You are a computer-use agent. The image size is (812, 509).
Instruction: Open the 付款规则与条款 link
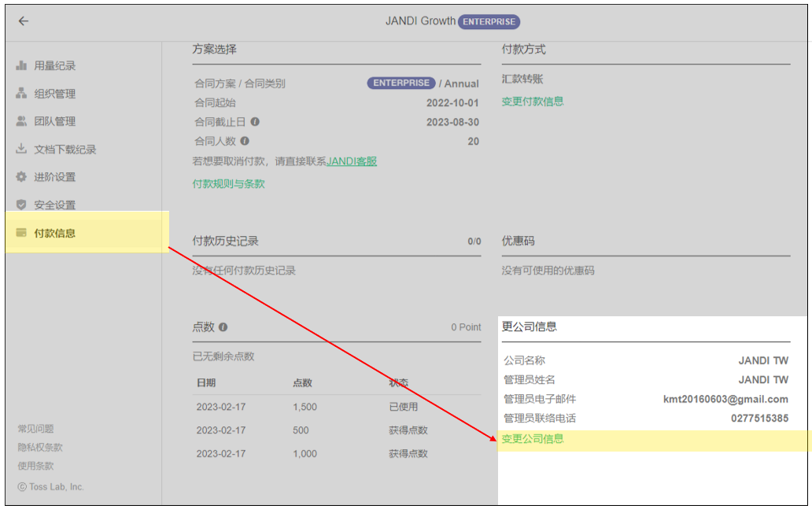coord(228,184)
